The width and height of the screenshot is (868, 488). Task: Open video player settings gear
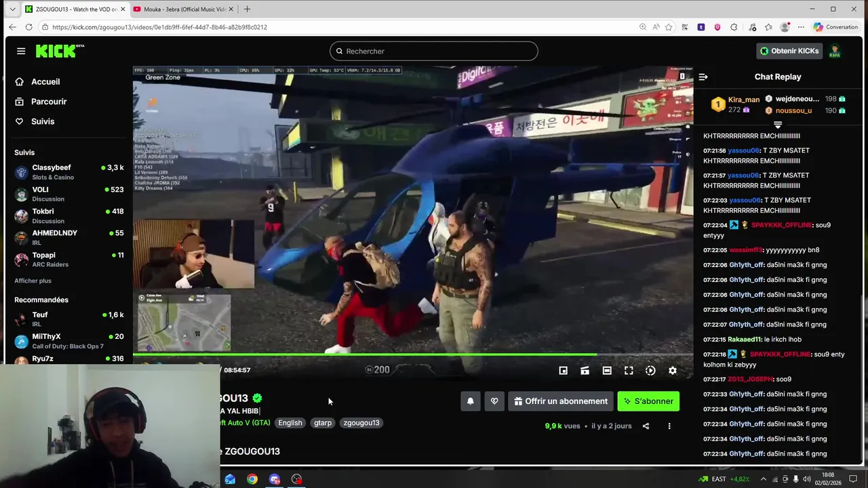pyautogui.click(x=672, y=370)
